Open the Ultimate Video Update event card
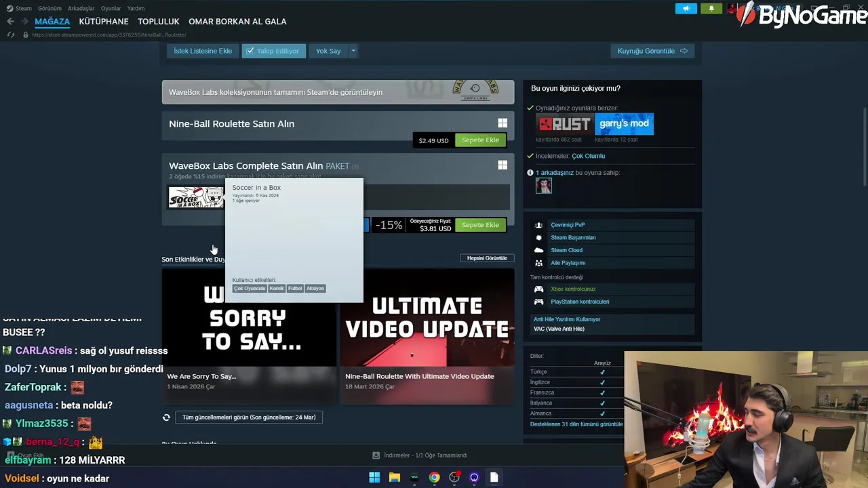The height and width of the screenshot is (488, 868). pos(427,337)
